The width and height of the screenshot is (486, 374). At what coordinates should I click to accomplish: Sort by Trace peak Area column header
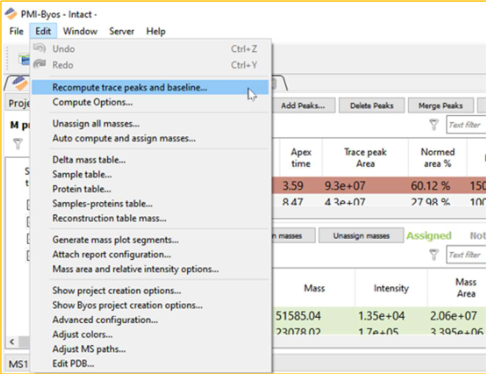point(365,158)
